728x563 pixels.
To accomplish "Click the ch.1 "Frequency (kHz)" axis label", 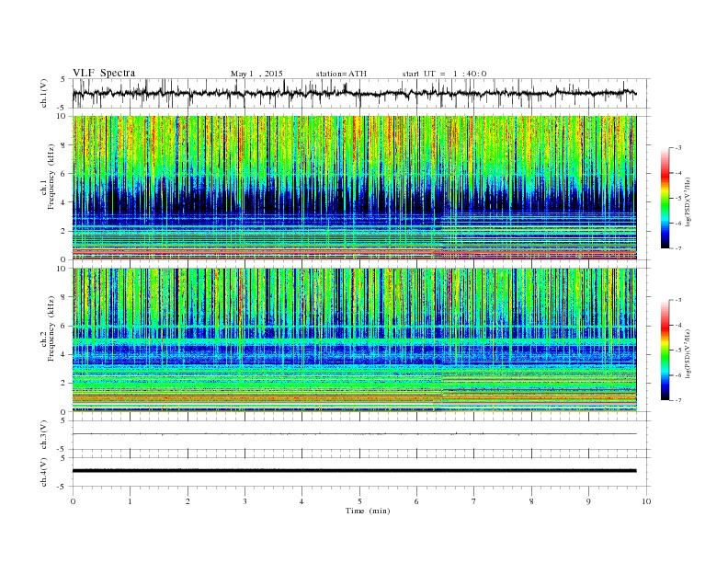I will 51,177.
